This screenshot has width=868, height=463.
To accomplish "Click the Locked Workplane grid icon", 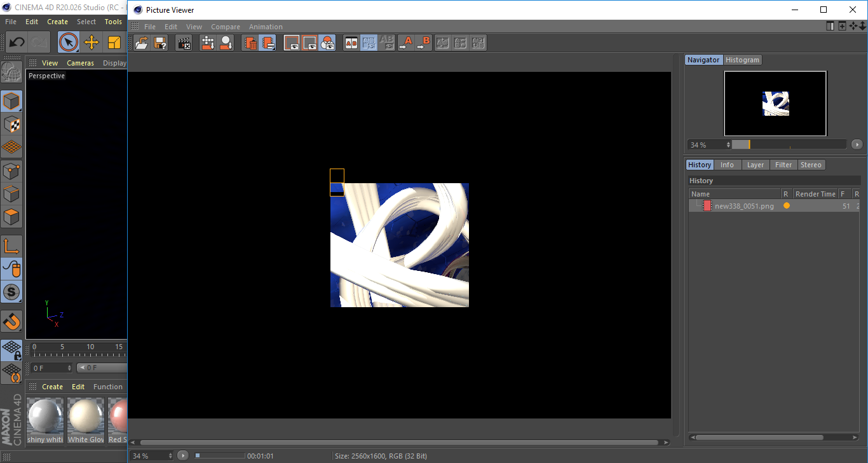I will click(x=11, y=350).
